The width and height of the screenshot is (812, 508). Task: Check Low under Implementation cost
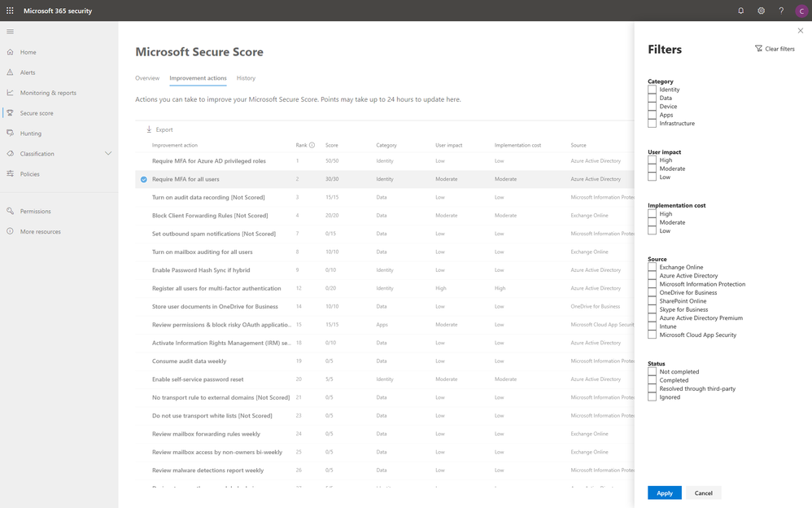[652, 231]
